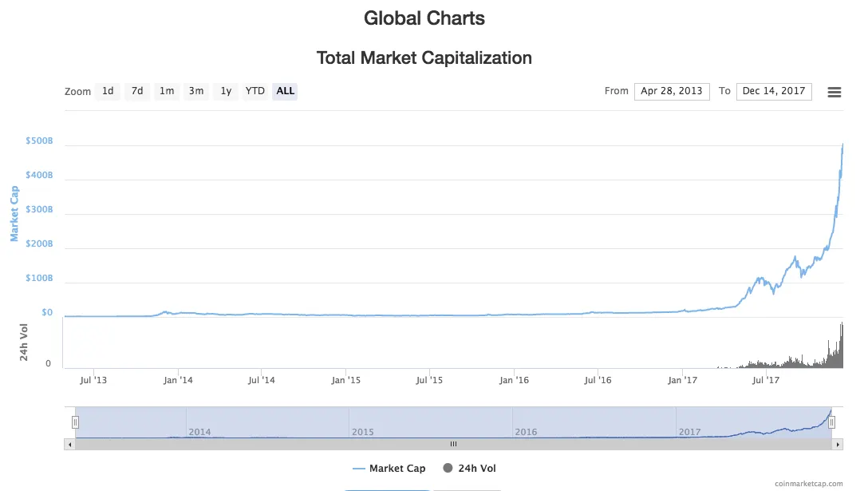Apply the 3m zoom range
868x491 pixels.
196,91
